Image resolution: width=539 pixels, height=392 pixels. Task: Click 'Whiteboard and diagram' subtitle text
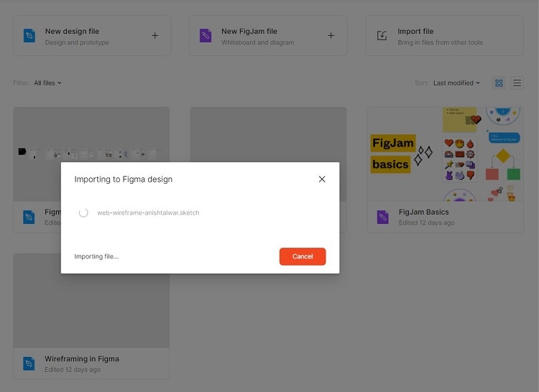(257, 42)
